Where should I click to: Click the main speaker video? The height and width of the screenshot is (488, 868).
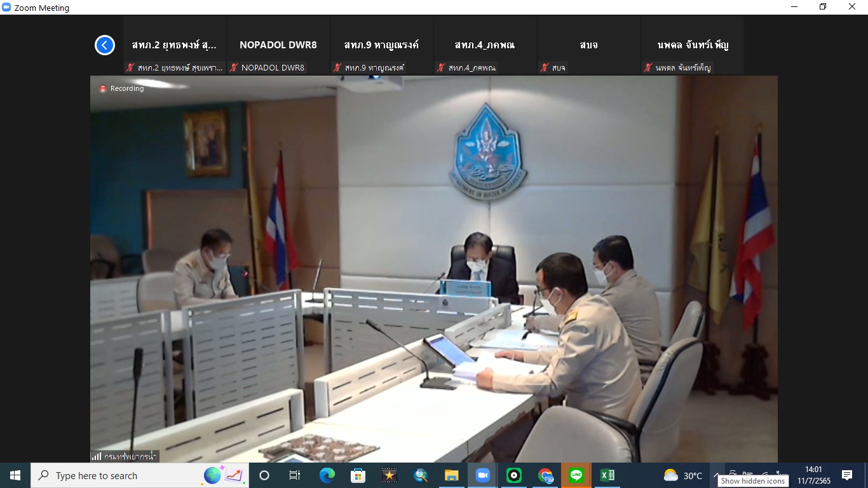[x=434, y=269]
